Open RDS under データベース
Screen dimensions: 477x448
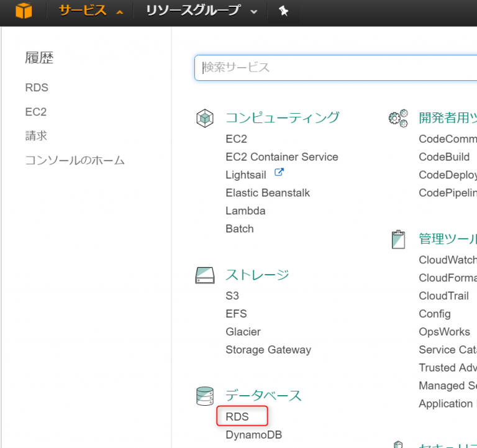click(237, 417)
